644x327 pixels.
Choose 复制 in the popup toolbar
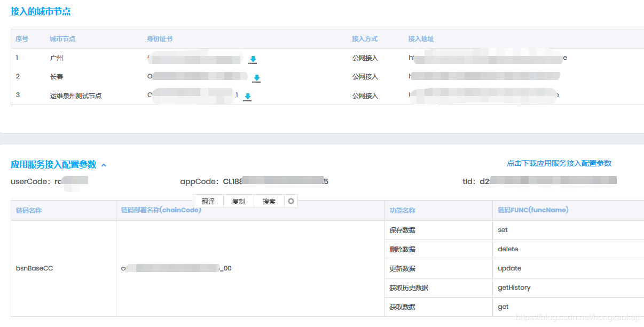point(239,201)
